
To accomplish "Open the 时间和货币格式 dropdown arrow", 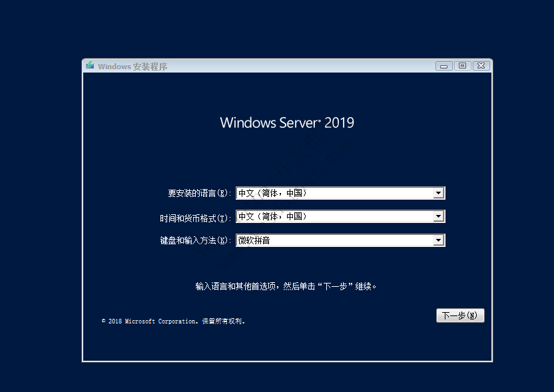I will 438,216.
